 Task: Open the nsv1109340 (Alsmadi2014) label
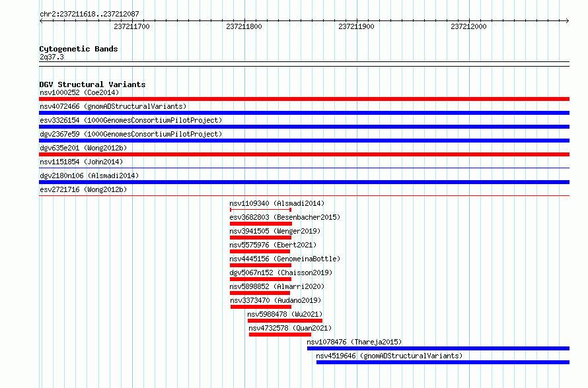pyautogui.click(x=277, y=203)
